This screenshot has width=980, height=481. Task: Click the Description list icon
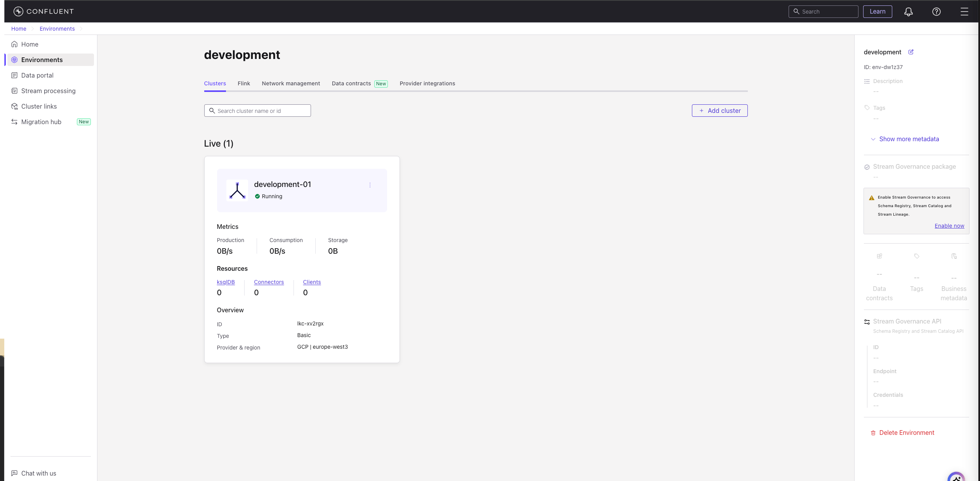867,81
